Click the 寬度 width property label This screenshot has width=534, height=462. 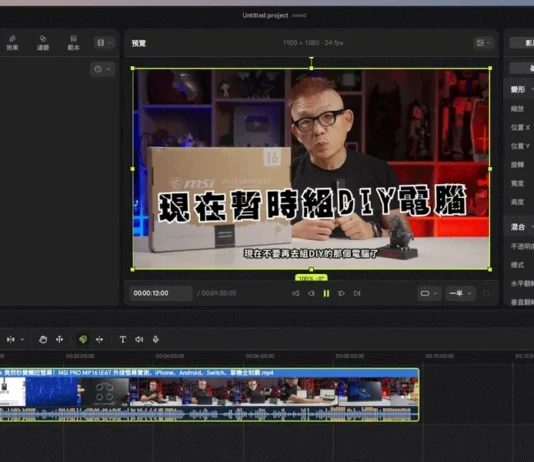pos(517,184)
